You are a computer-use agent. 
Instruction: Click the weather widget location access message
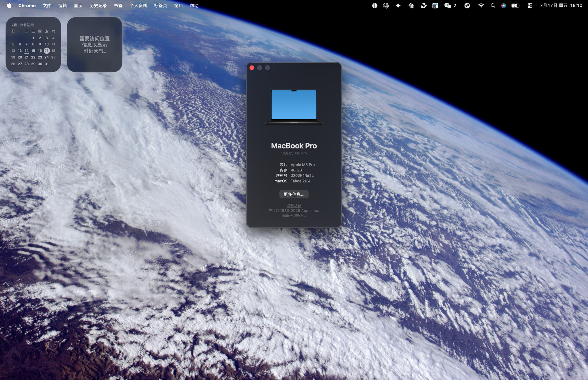point(95,45)
